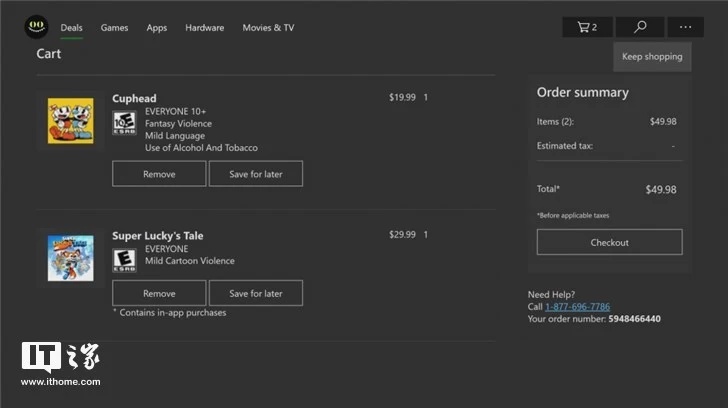Click the 1-877-696-7786 help phone link
This screenshot has width=728, height=408.
click(577, 307)
